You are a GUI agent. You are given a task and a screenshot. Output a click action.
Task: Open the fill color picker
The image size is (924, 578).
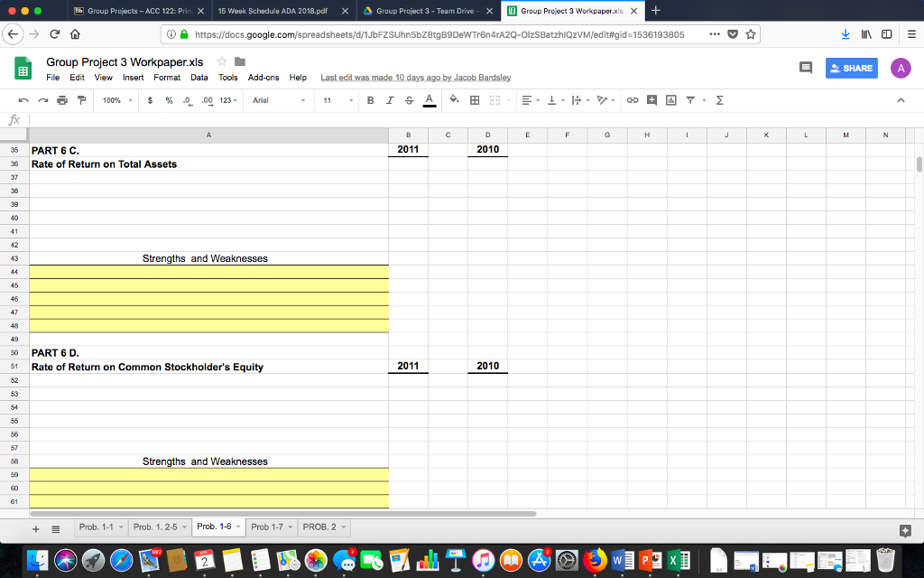454,99
